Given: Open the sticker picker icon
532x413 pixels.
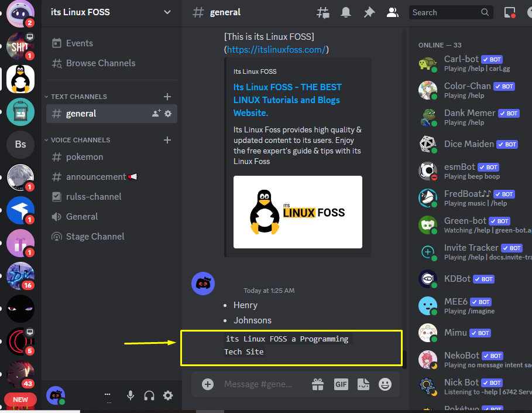Looking at the screenshot, I should (363, 384).
